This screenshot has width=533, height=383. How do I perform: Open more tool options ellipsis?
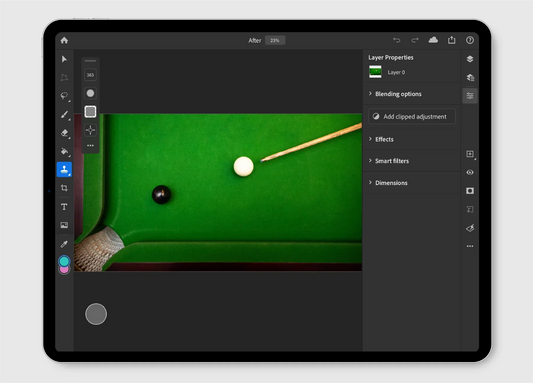coord(90,145)
